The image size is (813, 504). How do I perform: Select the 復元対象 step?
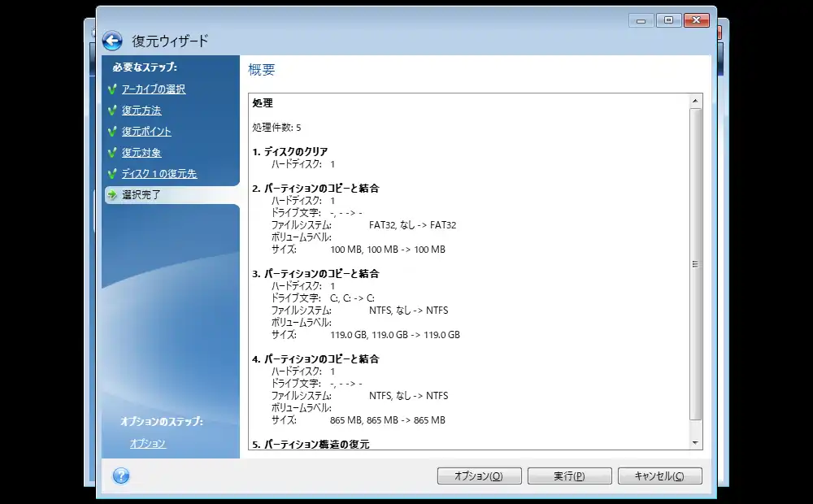tap(141, 153)
